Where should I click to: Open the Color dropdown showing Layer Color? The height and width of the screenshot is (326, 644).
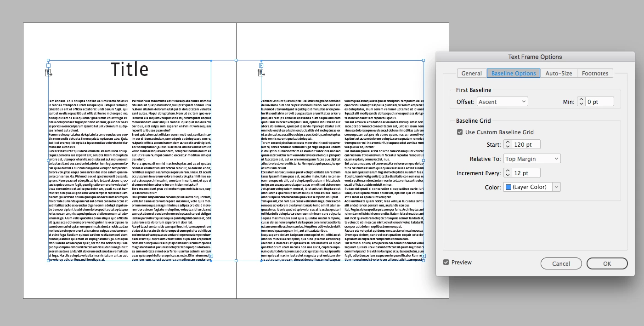pos(532,187)
